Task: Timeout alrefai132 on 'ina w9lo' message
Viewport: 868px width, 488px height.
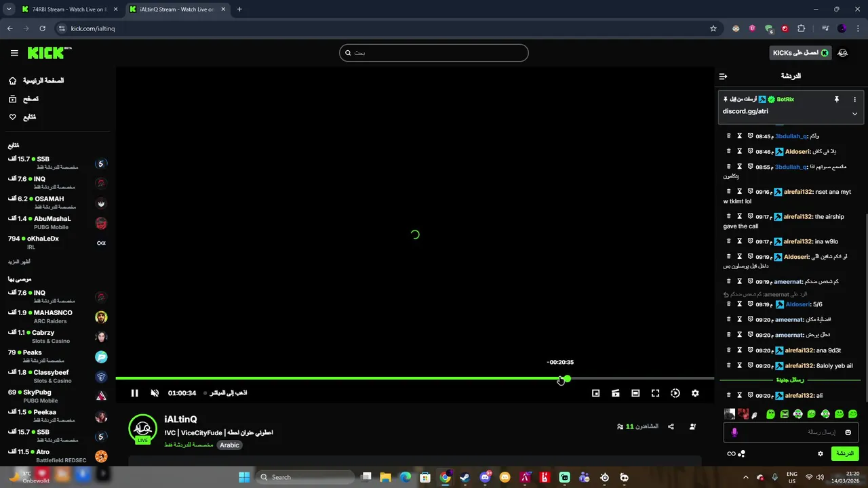Action: click(x=739, y=241)
